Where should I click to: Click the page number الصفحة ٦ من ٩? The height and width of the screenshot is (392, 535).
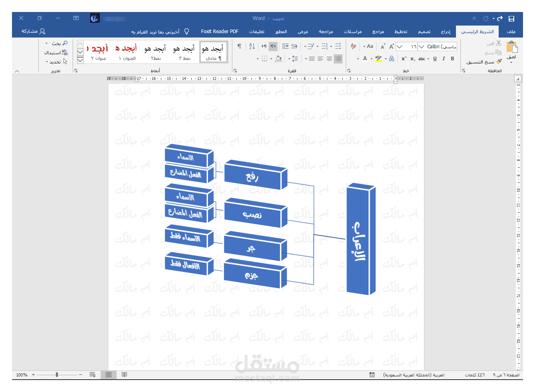point(506,375)
